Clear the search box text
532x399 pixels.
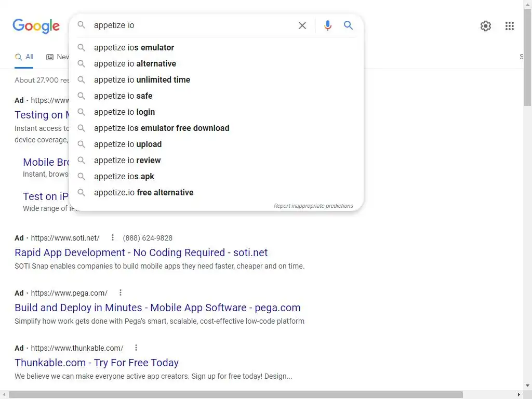(x=302, y=25)
